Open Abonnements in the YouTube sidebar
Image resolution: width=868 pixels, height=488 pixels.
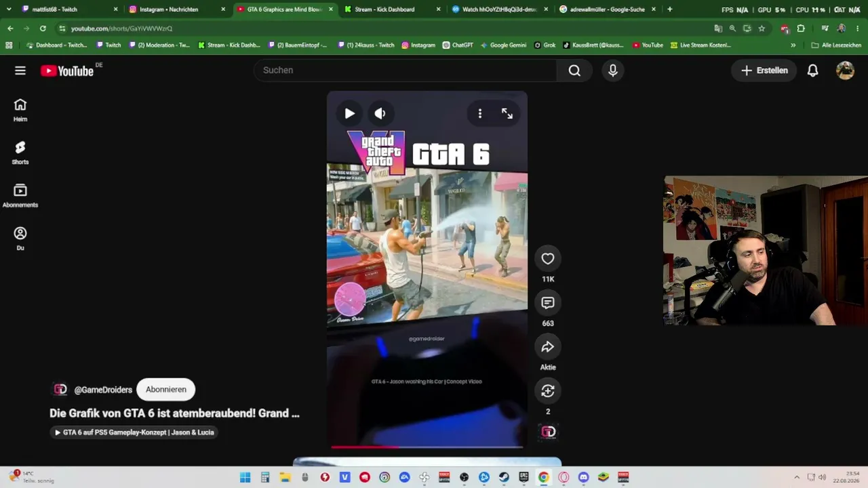click(x=20, y=195)
